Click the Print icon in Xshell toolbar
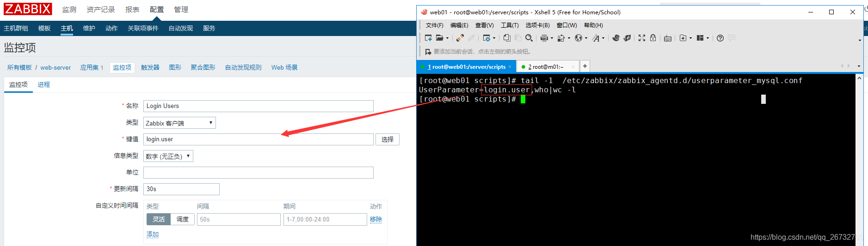868x246 pixels. pos(544,38)
